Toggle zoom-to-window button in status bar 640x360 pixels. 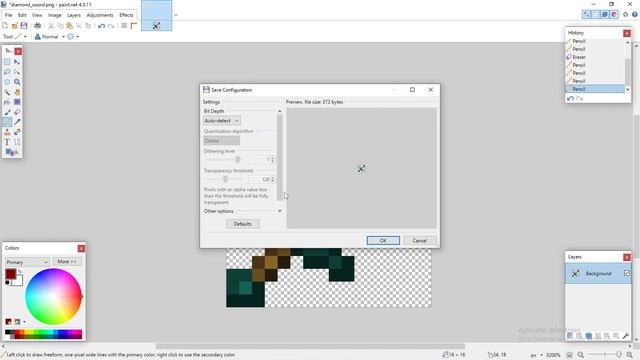(x=569, y=355)
